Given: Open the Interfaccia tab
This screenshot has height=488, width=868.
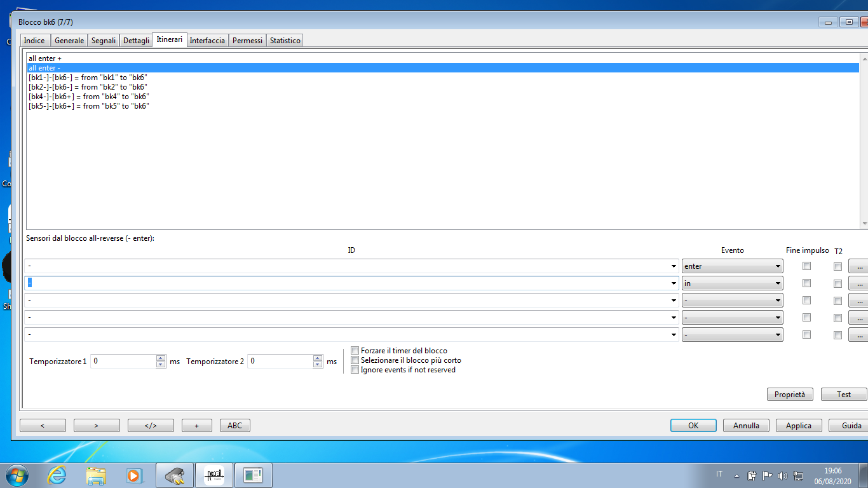Looking at the screenshot, I should [x=207, y=41].
